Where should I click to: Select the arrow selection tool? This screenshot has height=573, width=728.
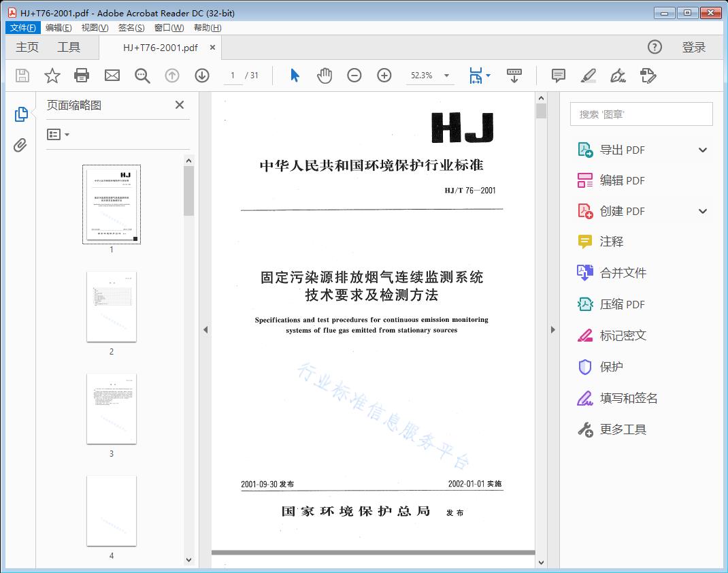point(295,76)
